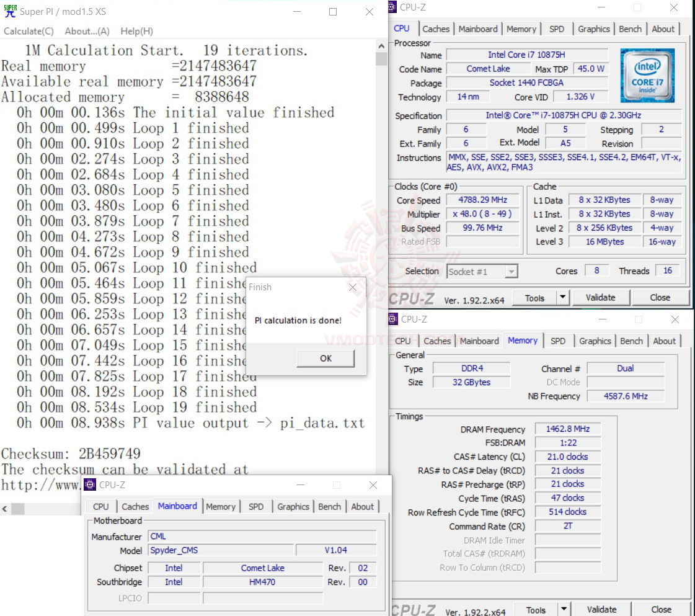The width and height of the screenshot is (695, 616).
Task: Click Validate in the Memory CPU-Z window
Action: (x=601, y=610)
